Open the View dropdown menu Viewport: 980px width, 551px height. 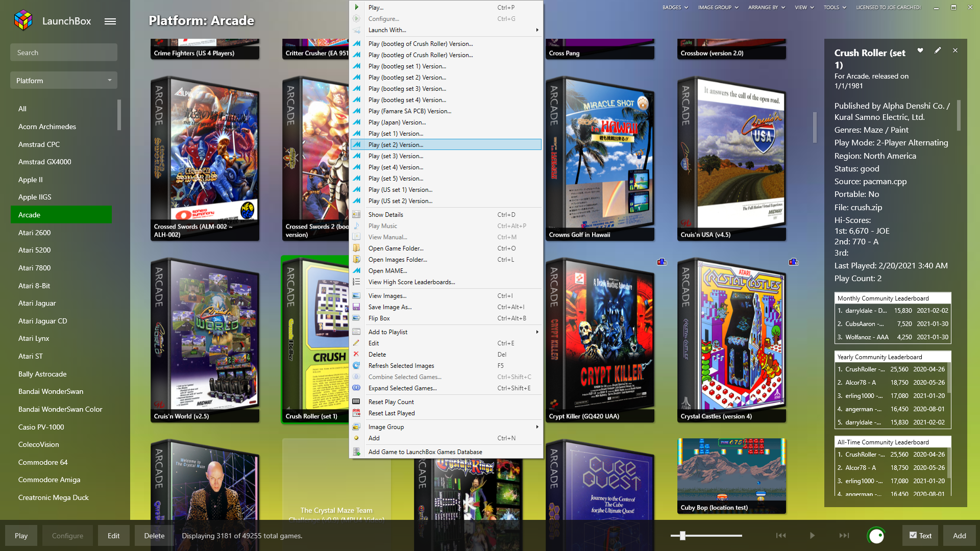[804, 8]
